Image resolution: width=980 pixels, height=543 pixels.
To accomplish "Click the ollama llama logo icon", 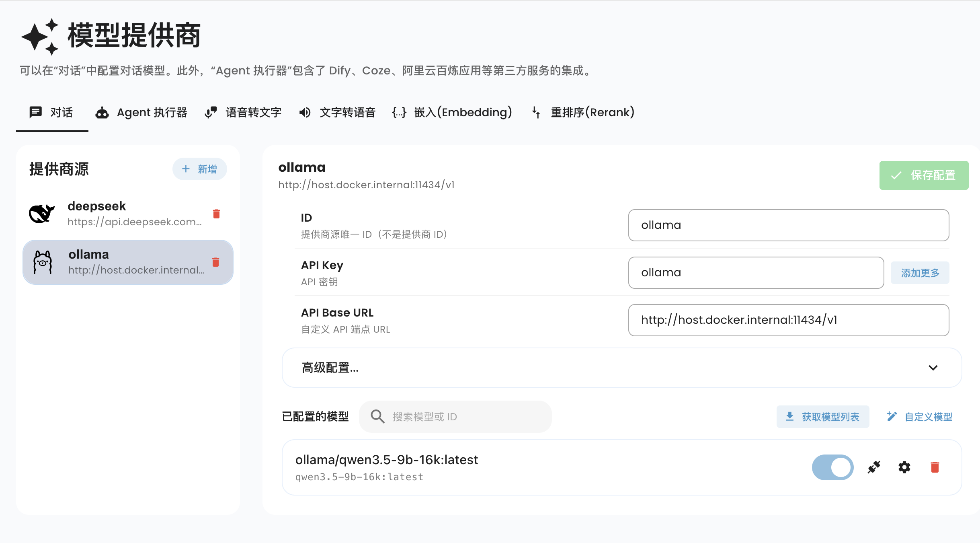I will click(43, 262).
